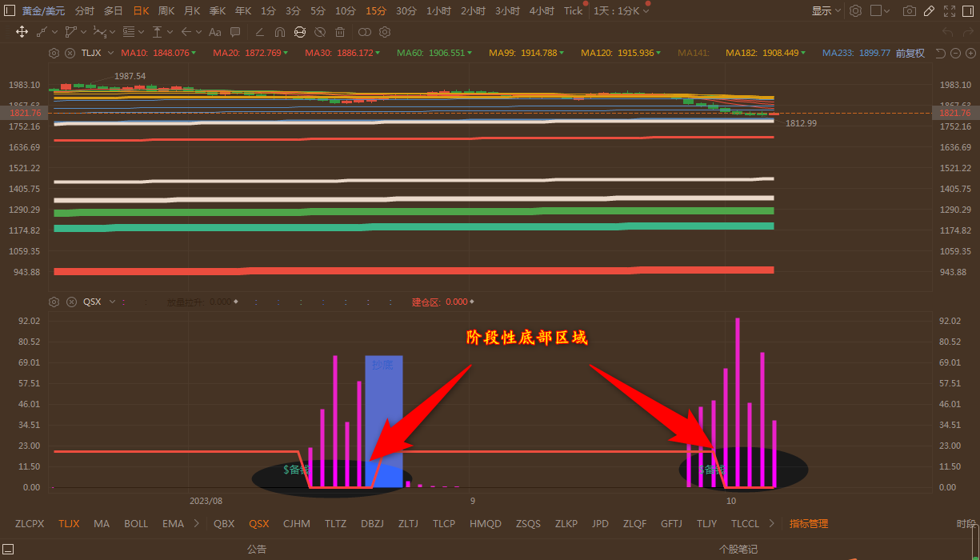Open the 个股笔记 stock notes section
The image size is (980, 560).
click(738, 550)
